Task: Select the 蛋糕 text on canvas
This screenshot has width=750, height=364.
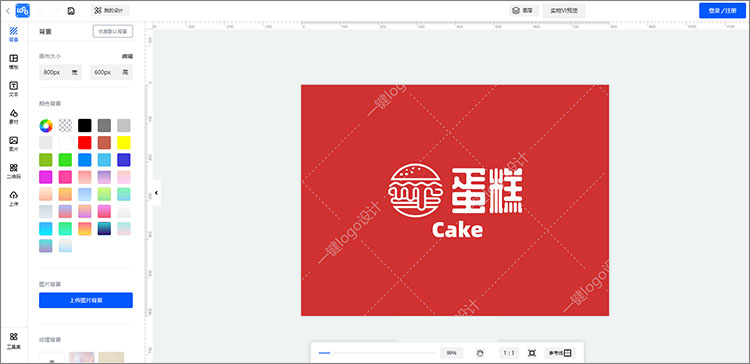Action: tap(487, 191)
